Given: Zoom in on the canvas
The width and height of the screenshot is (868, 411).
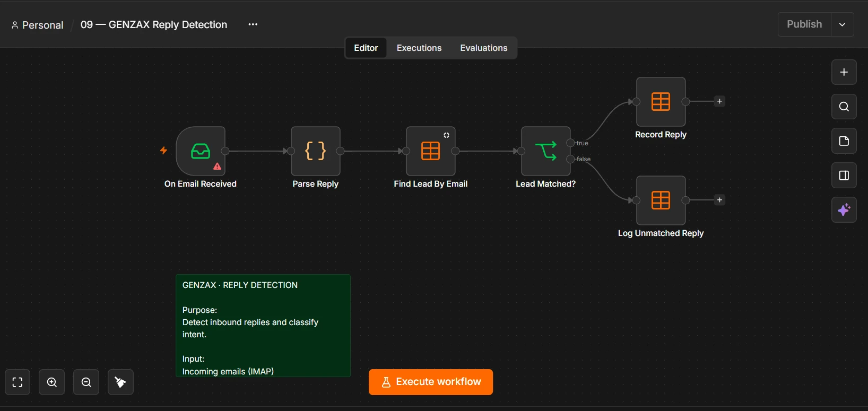Looking at the screenshot, I should [x=52, y=382].
